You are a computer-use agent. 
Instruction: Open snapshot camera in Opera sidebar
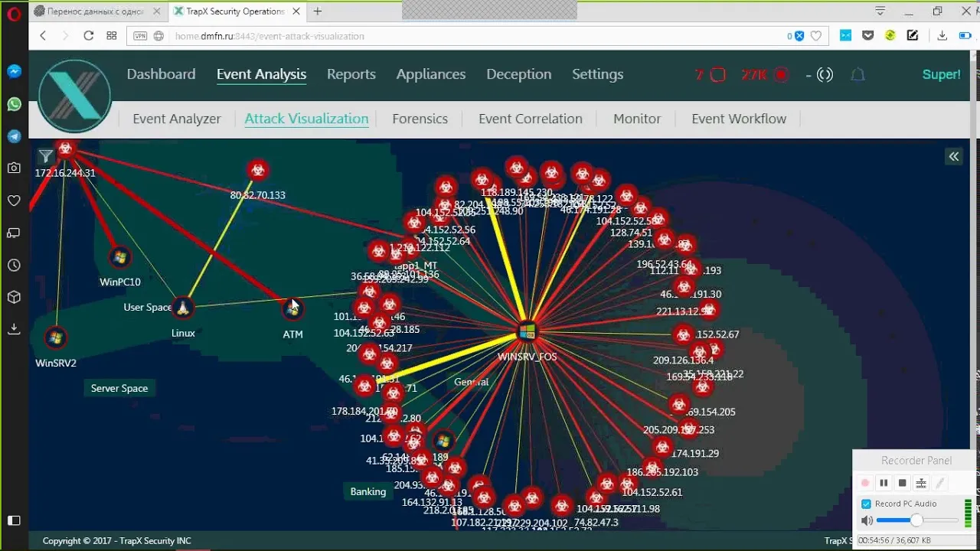[14, 168]
